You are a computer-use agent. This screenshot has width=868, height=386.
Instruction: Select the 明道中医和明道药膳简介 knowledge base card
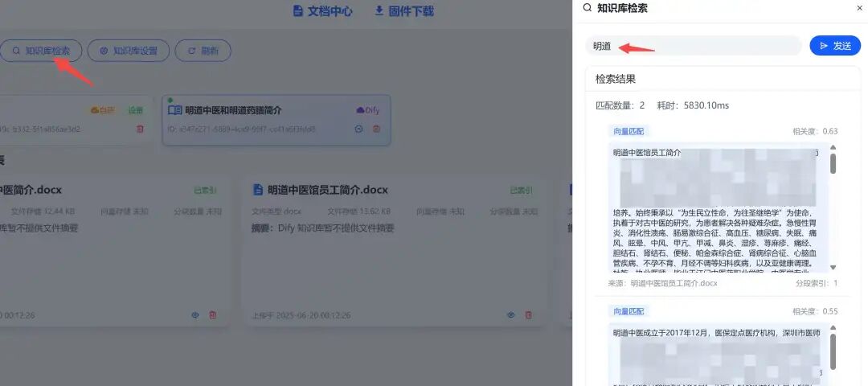[276, 120]
